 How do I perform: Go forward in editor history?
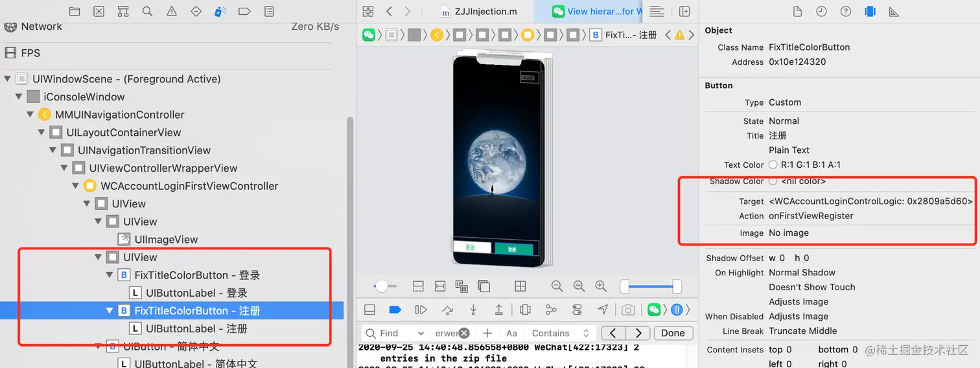407,11
